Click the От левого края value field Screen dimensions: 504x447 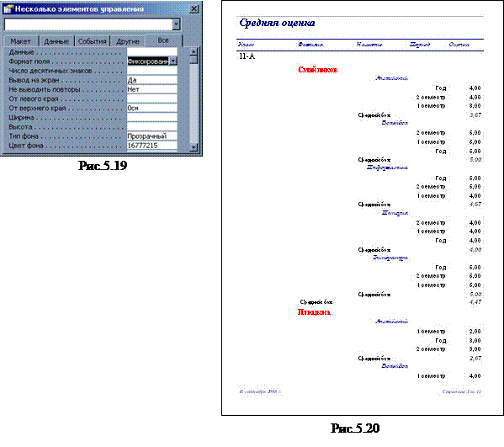click(152, 98)
